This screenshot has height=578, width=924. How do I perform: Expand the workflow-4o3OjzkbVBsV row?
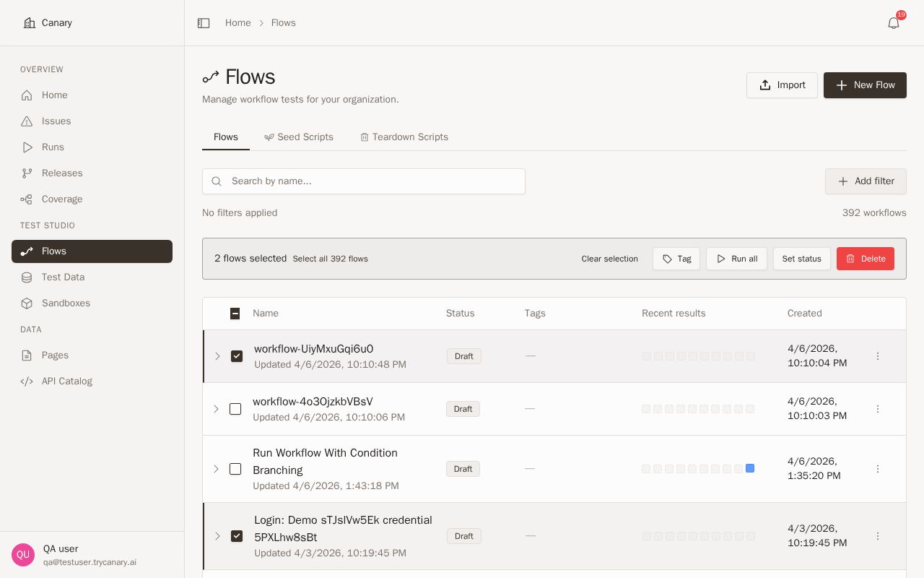pos(216,409)
